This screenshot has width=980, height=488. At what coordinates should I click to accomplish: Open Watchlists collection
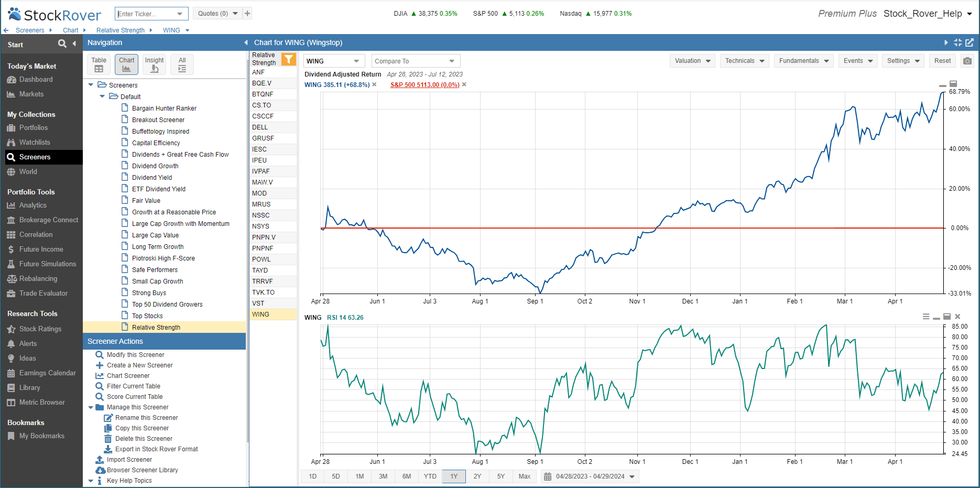[35, 143]
